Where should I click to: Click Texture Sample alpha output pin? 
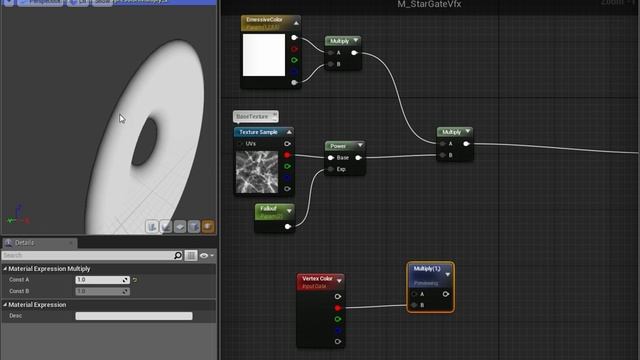[287, 189]
